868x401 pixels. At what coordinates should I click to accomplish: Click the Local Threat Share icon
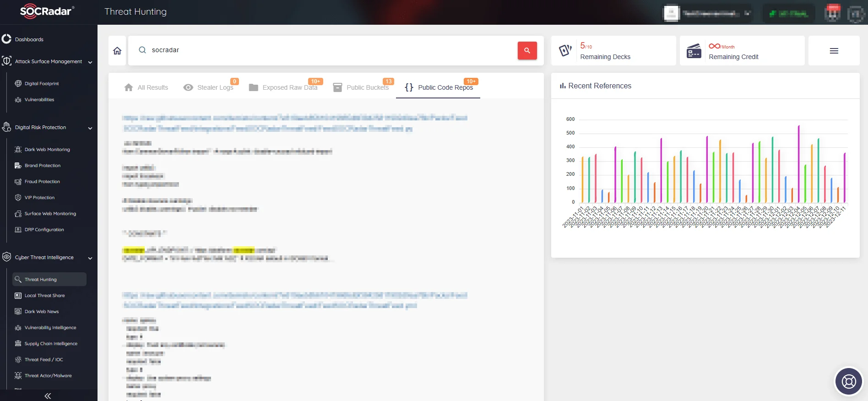[x=18, y=295]
